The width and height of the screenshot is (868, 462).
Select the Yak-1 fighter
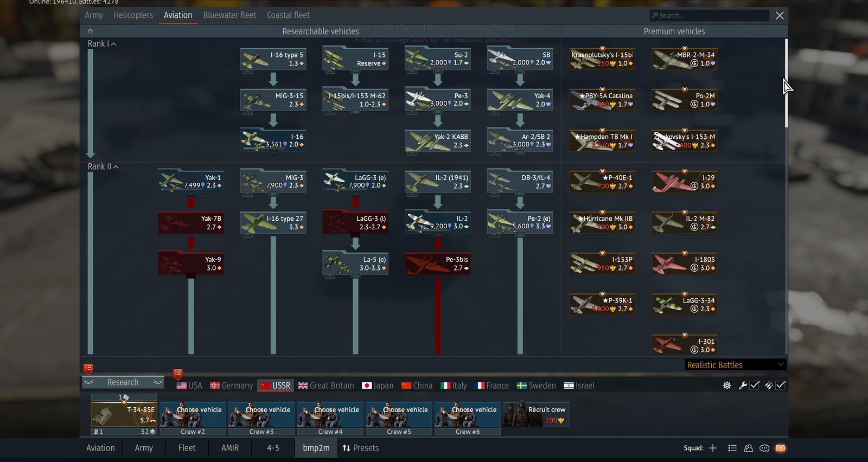(x=191, y=182)
